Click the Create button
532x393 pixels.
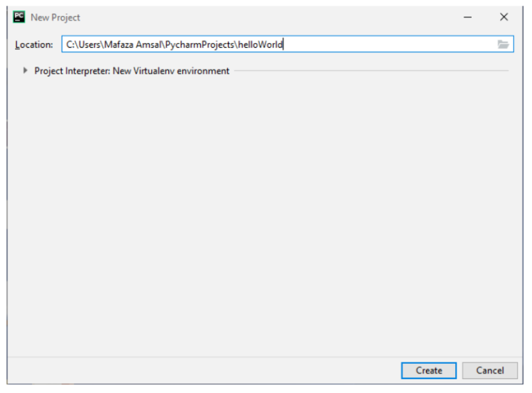coord(429,370)
